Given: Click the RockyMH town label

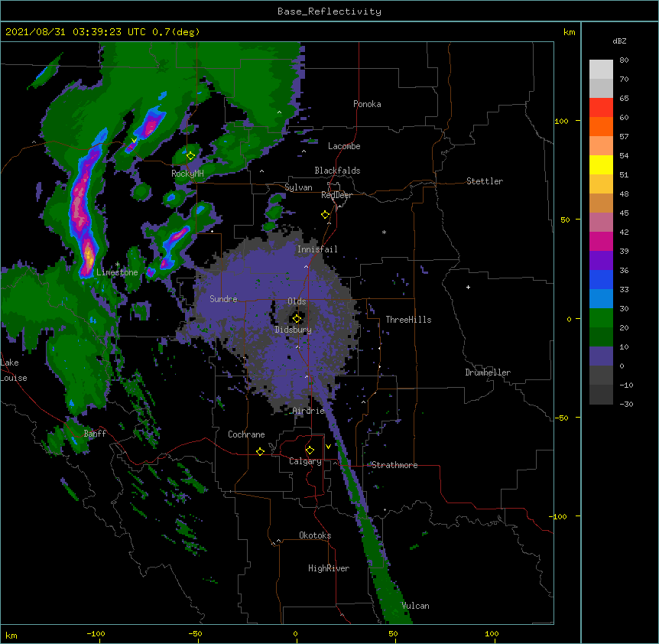Looking at the screenshot, I should 187,174.
